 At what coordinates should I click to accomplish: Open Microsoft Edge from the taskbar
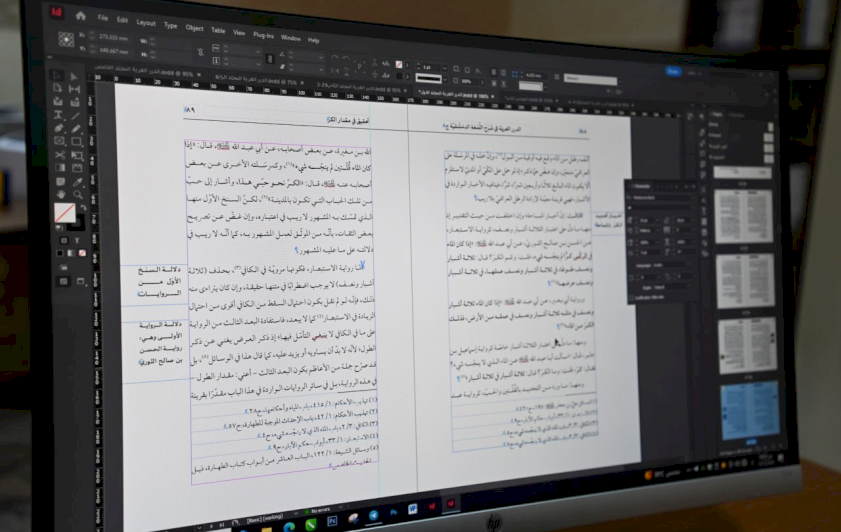click(x=289, y=527)
